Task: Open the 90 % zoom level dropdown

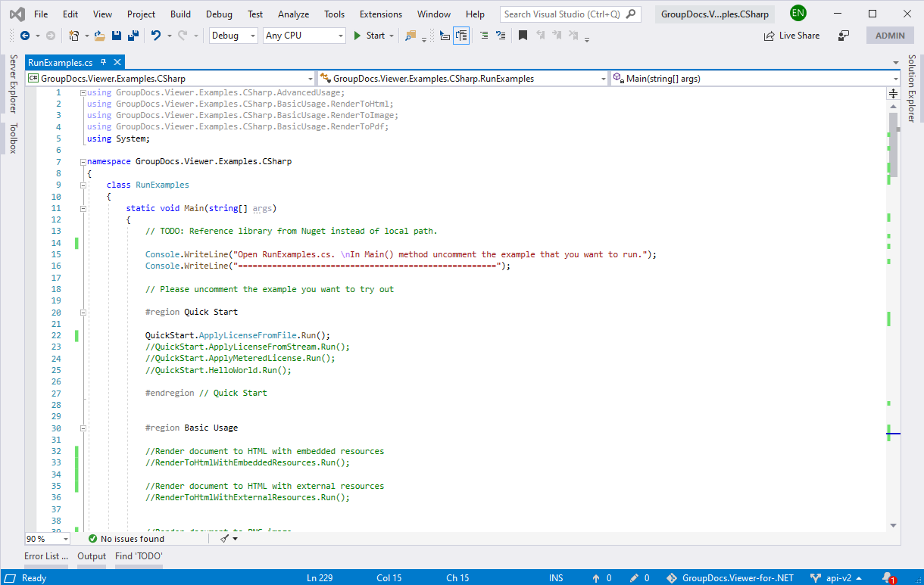Action: click(65, 539)
